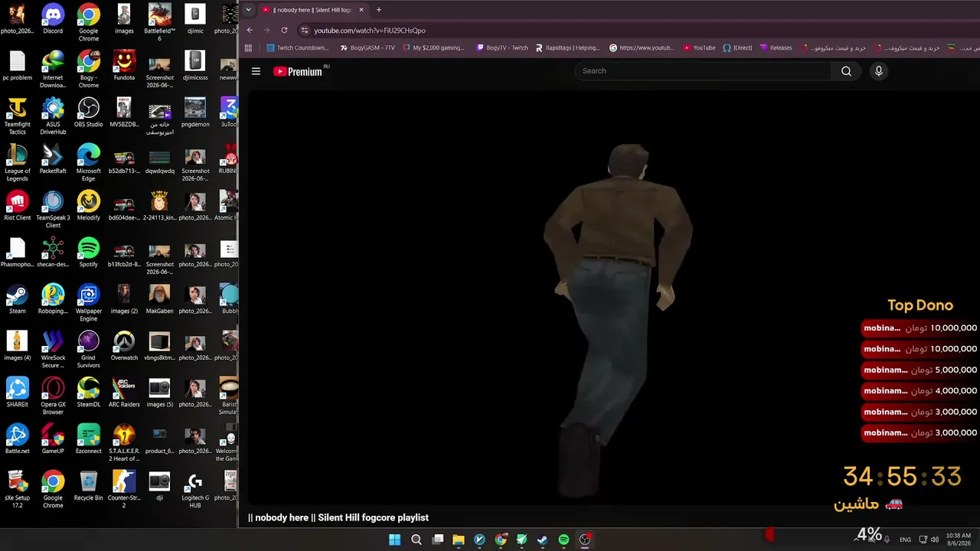Select the PacketRaft desktop icon
This screenshot has height=551, width=980.
click(x=53, y=159)
